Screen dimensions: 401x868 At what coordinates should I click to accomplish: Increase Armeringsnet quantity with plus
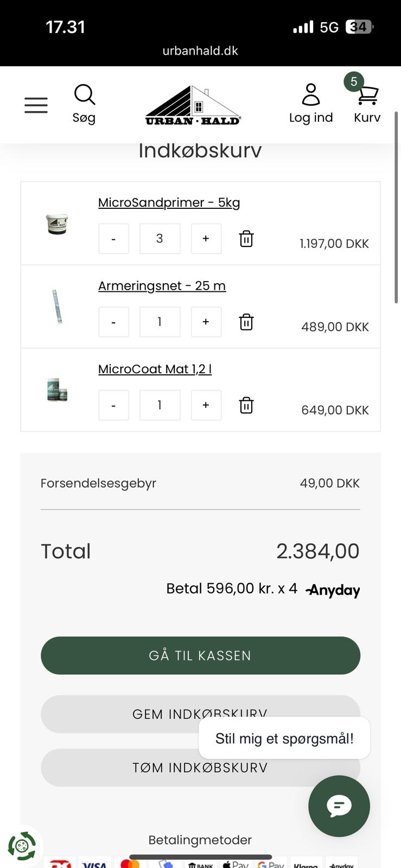(x=206, y=322)
